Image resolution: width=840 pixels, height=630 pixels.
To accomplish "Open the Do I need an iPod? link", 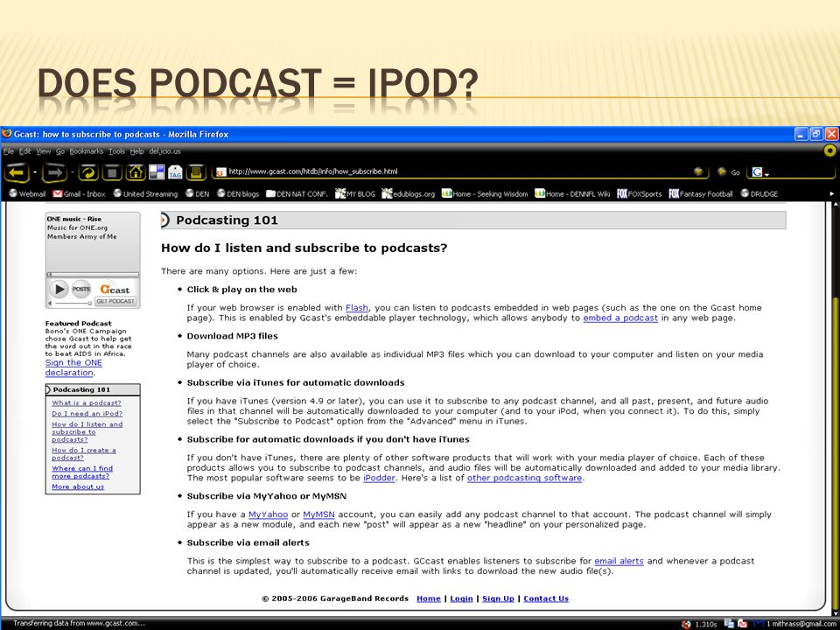I will (x=87, y=414).
